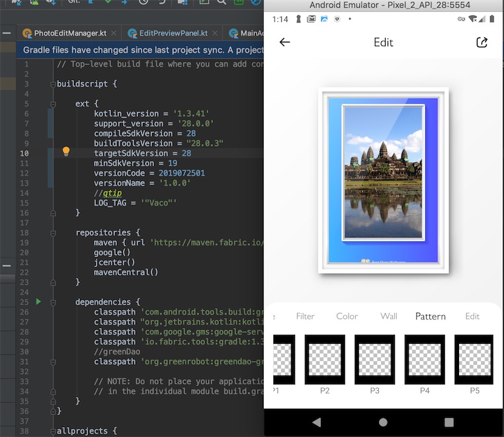Image resolution: width=504 pixels, height=437 pixels.
Task: Click the versionCode value 2019072501
Action: click(182, 173)
